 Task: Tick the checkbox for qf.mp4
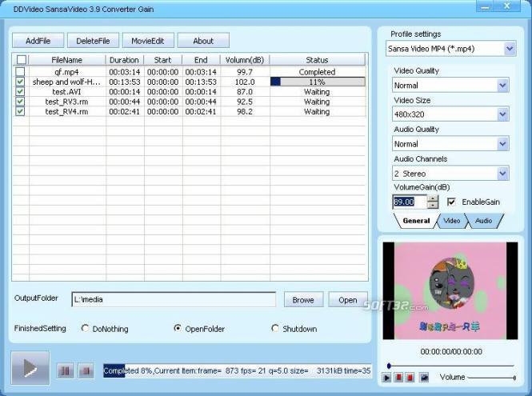point(20,71)
